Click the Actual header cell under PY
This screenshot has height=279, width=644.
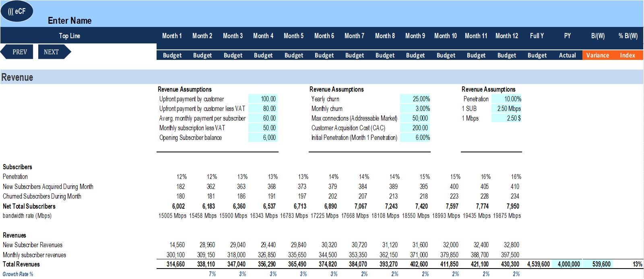568,55
